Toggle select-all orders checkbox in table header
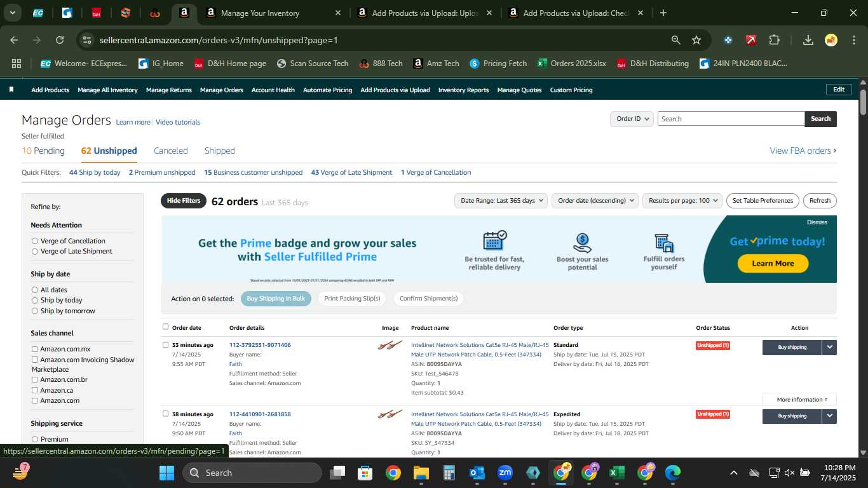The height and width of the screenshot is (488, 868). [x=165, y=327]
